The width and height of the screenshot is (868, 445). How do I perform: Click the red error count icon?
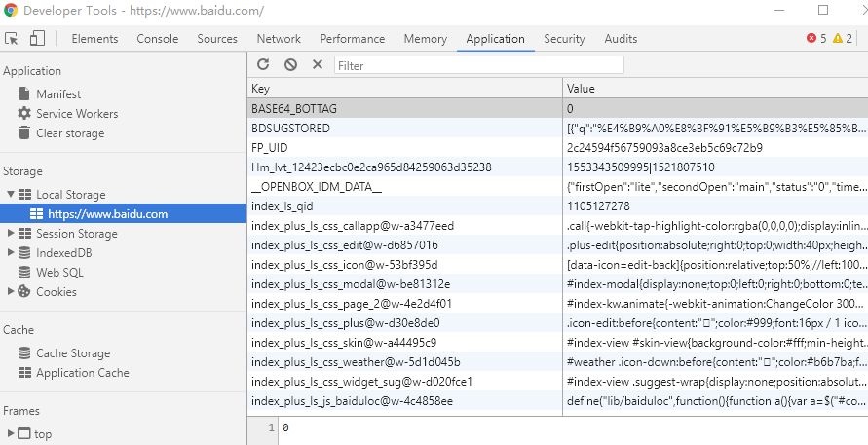[x=811, y=39]
